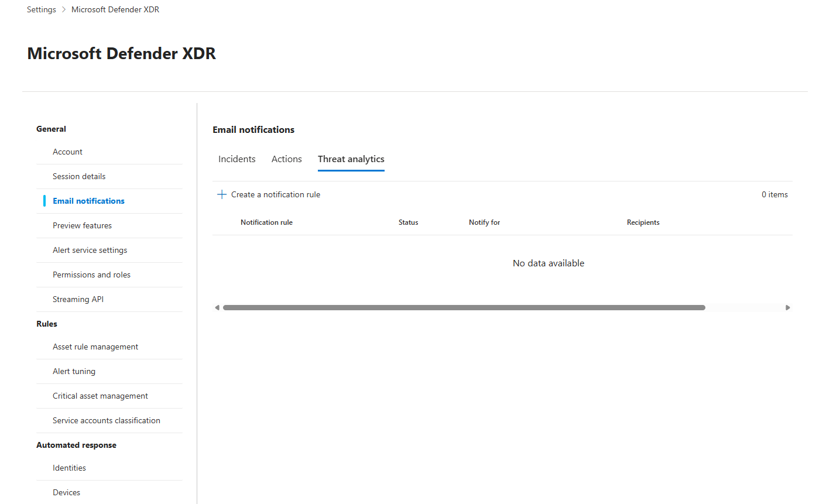Click the left arrow of the horizontal scrollbar

pos(217,307)
